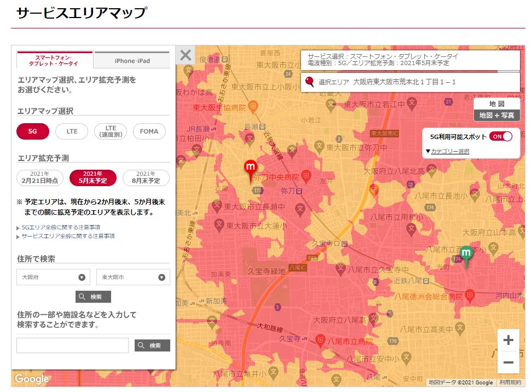Focus the facility name search field
This screenshot has height=392, width=532.
click(x=73, y=345)
